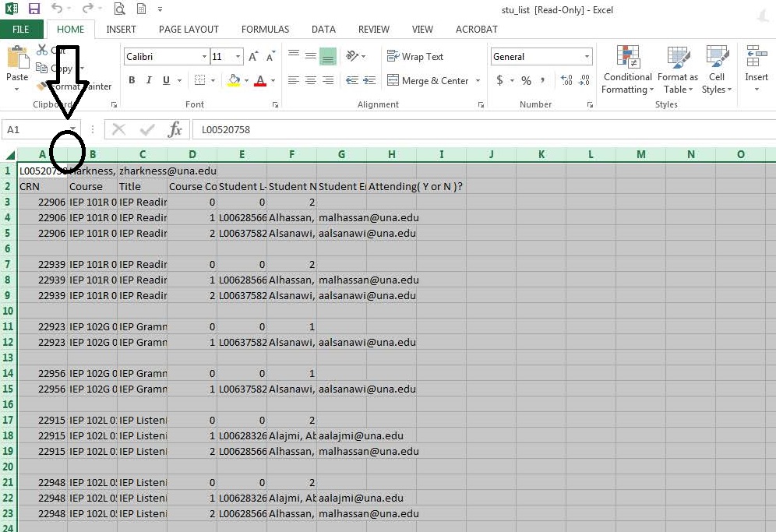Screen dimensions: 776x532
Task: Click the Save icon in quick access toolbar
Action: pyautogui.click(x=34, y=9)
